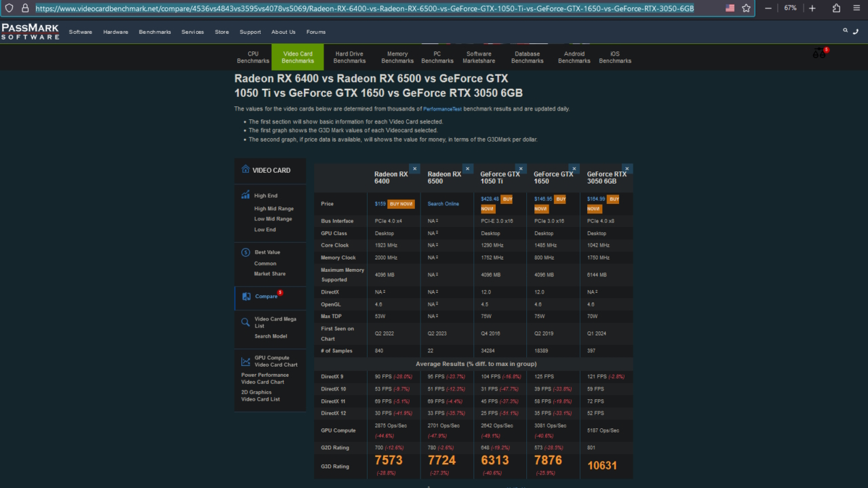Click the shield tracking protection icon
Image resolution: width=868 pixels, height=488 pixels.
coord(9,8)
